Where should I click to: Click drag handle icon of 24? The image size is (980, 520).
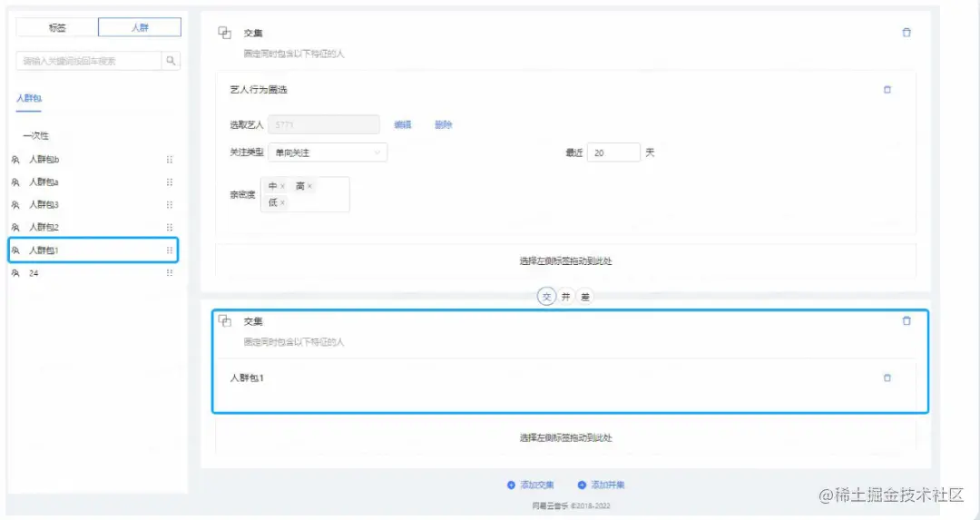[170, 273]
